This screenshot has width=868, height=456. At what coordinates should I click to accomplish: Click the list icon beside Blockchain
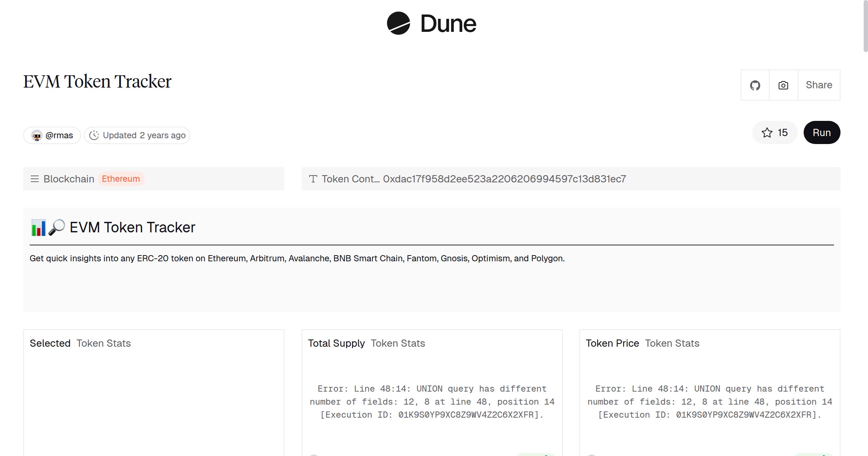pos(35,179)
